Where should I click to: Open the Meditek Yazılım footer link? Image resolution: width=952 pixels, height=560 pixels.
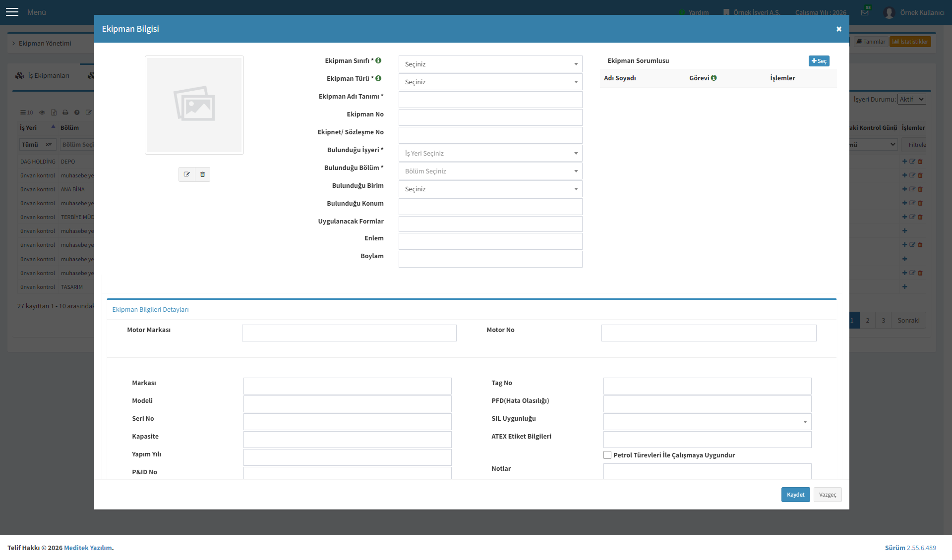88,548
